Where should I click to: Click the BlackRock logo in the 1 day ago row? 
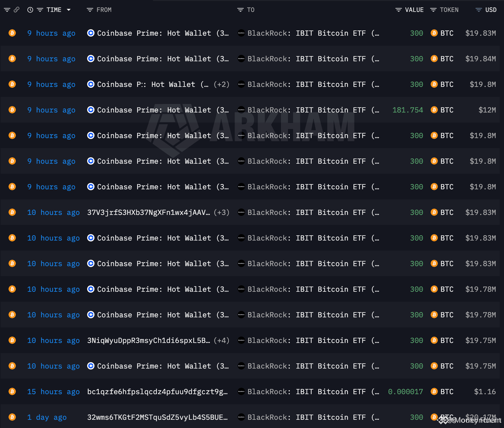(241, 417)
